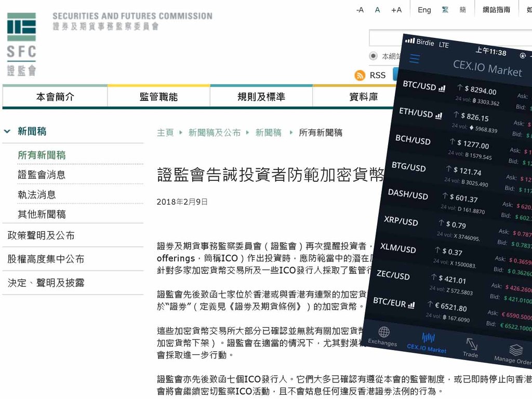Switch to Traditional Chinese 繁
Image resolution: width=532 pixels, height=399 pixels.
(445, 10)
